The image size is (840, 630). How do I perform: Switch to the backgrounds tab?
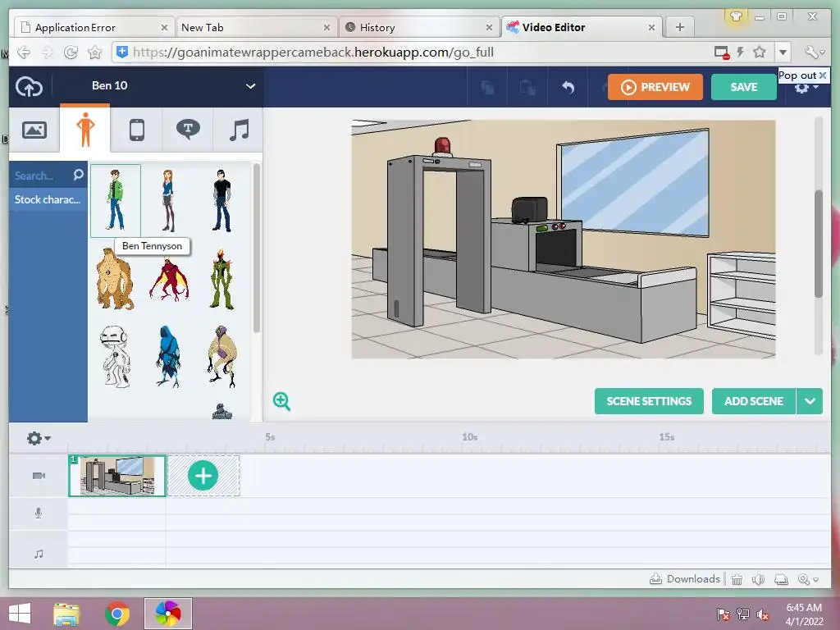tap(34, 130)
